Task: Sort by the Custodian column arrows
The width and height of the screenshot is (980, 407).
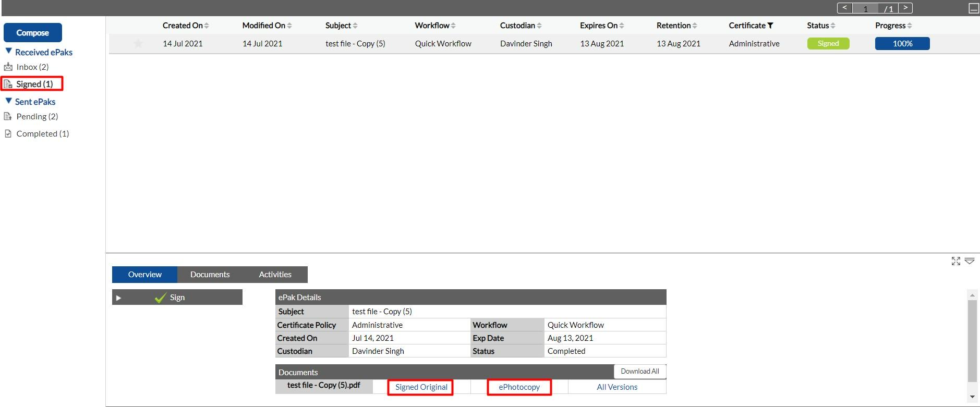Action: pyautogui.click(x=539, y=26)
